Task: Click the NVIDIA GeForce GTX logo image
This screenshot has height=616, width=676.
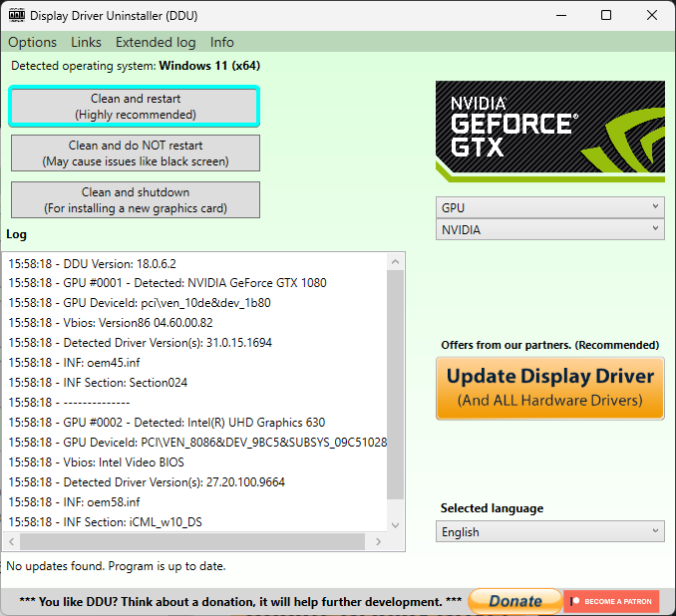Action: point(550,132)
